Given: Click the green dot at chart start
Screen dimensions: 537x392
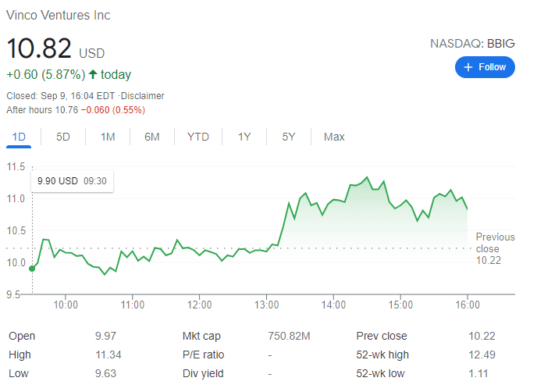Looking at the screenshot, I should click(x=32, y=269).
